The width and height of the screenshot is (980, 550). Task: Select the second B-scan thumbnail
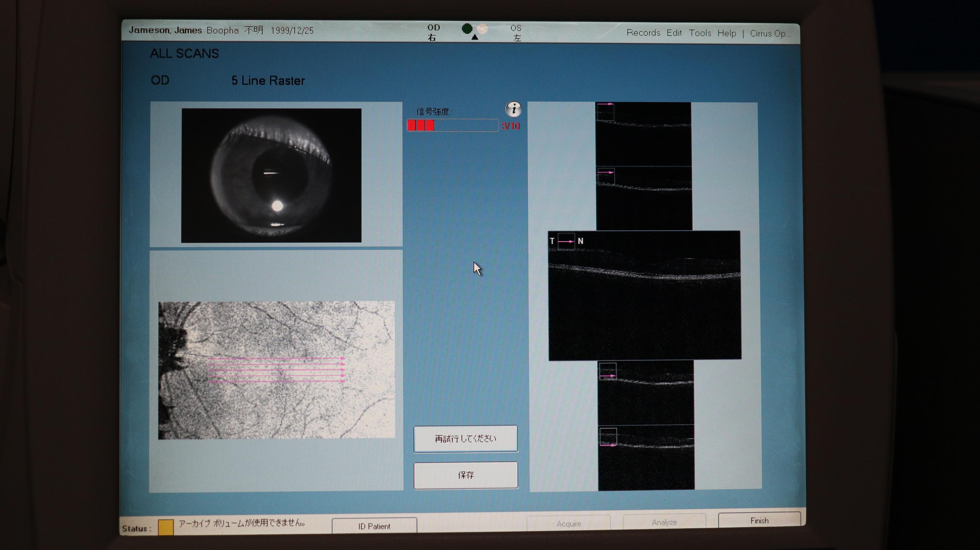(644, 198)
